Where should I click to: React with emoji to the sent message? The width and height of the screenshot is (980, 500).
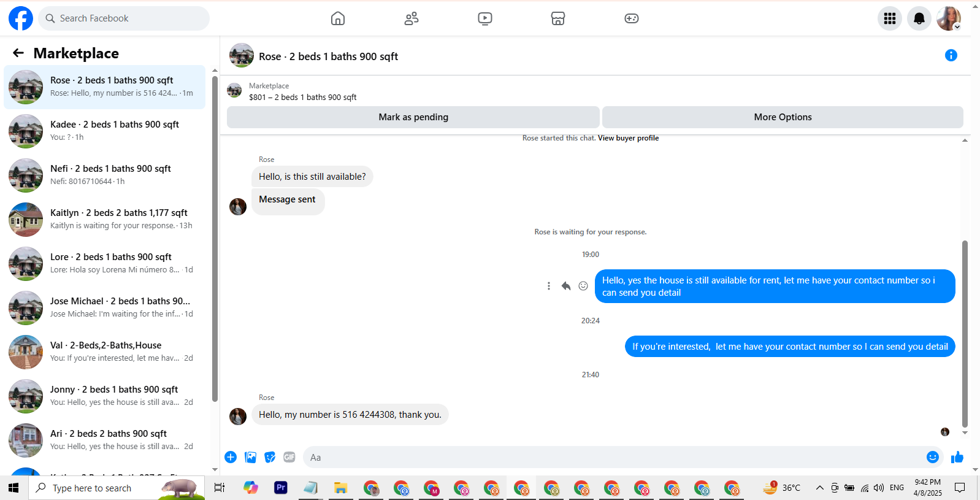click(583, 286)
